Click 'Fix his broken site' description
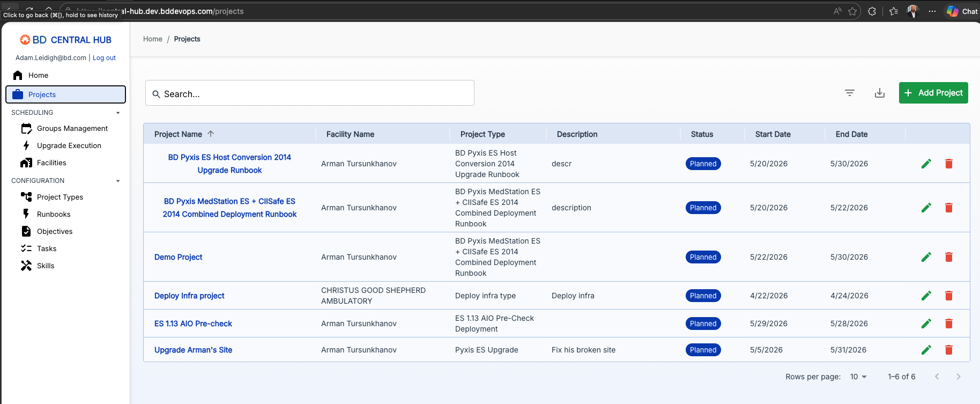980x404 pixels. [x=583, y=350]
